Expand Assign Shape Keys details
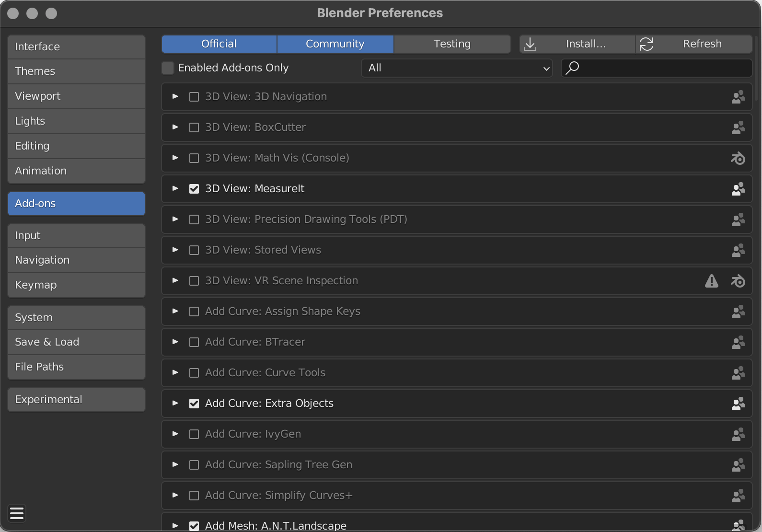This screenshot has height=532, width=762. (175, 312)
